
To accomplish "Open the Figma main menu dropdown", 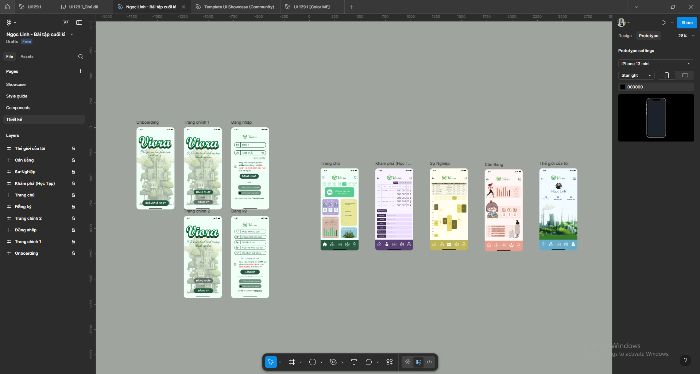I will [x=11, y=22].
